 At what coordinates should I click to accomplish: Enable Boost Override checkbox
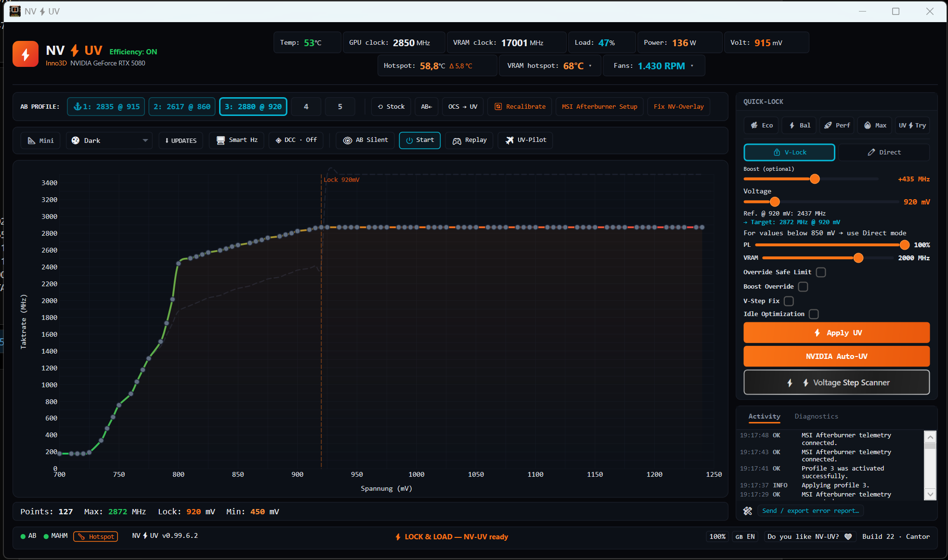coord(803,287)
